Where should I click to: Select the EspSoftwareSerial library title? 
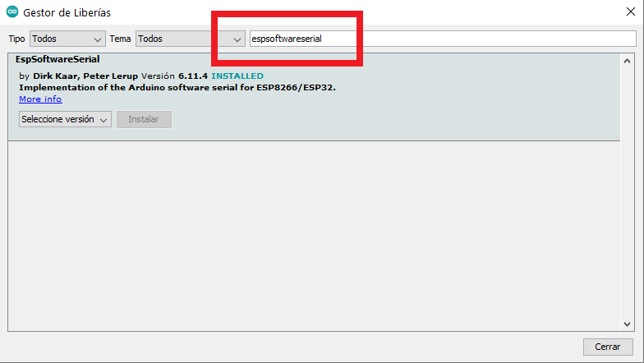(57, 59)
